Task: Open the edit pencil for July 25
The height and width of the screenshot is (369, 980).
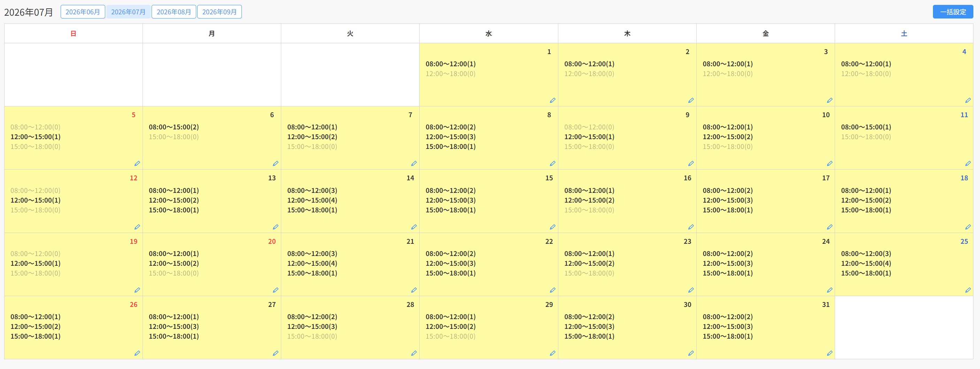Action: click(x=968, y=290)
